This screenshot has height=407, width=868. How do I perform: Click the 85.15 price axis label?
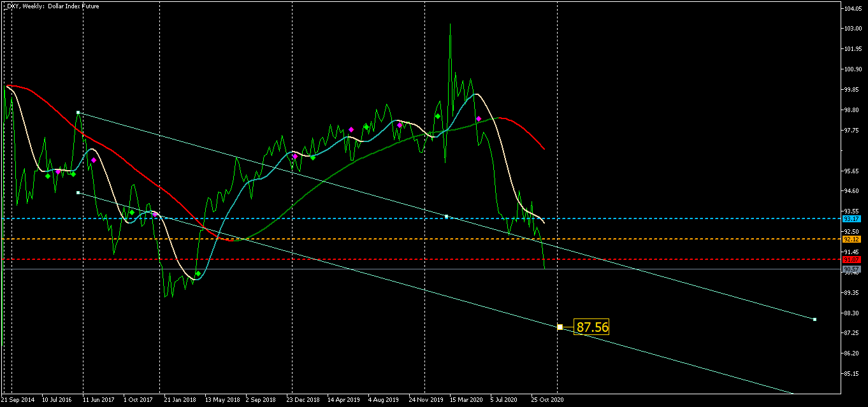click(x=853, y=374)
